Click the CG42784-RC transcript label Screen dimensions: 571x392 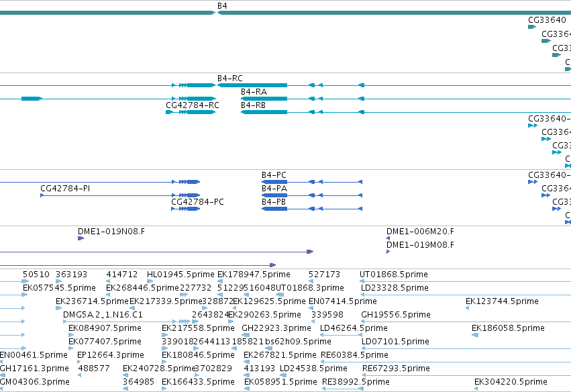tap(193, 105)
